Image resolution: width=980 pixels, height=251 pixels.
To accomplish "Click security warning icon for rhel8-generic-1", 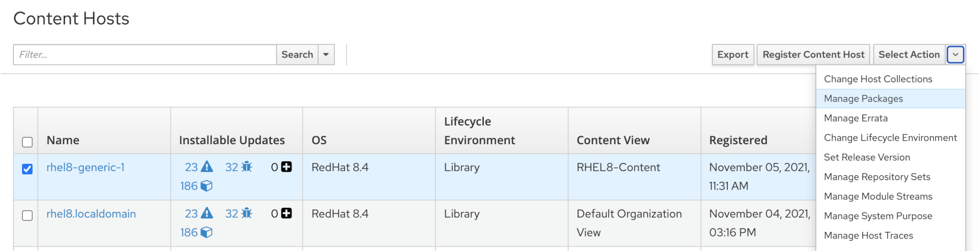I will [207, 167].
